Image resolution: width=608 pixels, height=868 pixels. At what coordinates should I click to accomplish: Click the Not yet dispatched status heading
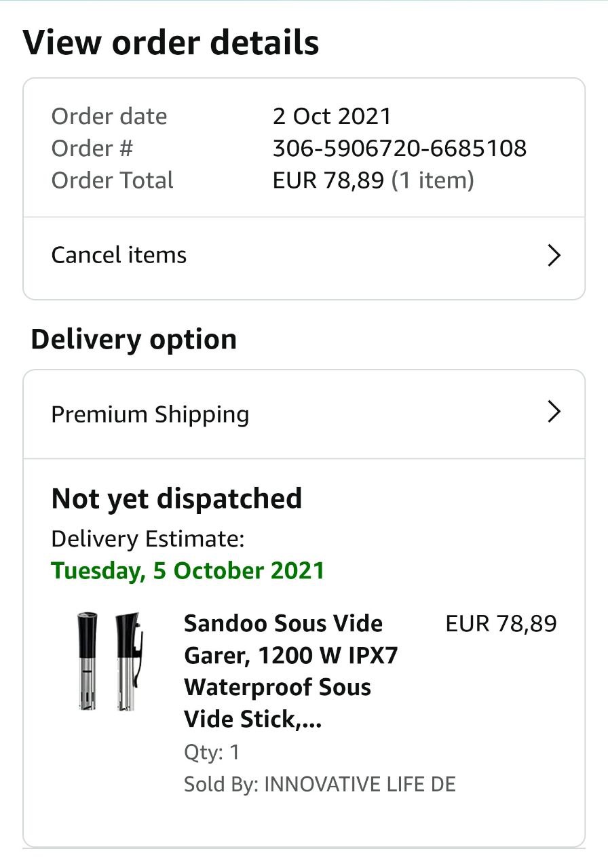[x=176, y=499]
